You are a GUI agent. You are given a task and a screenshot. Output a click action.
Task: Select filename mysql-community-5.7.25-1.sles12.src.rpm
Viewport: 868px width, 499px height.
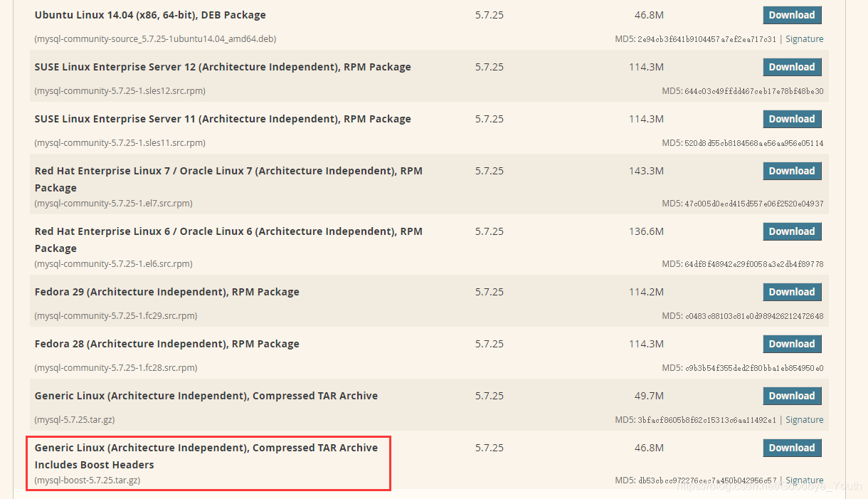pos(120,91)
